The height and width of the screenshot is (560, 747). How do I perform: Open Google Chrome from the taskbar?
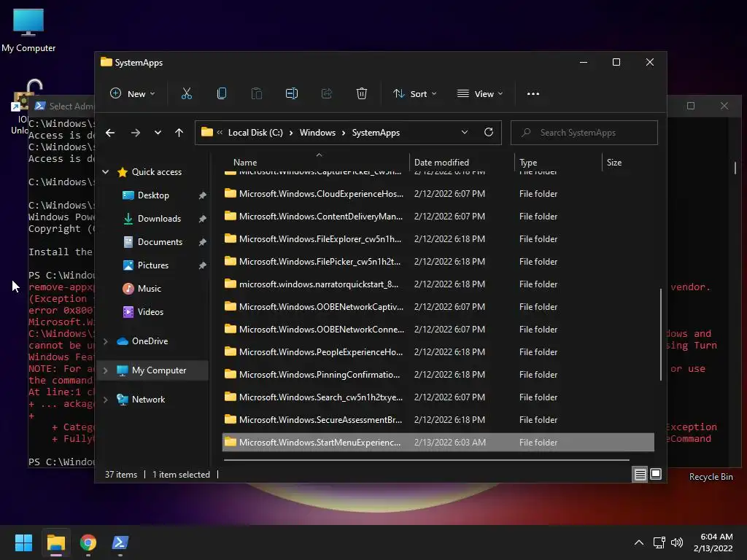click(x=88, y=542)
